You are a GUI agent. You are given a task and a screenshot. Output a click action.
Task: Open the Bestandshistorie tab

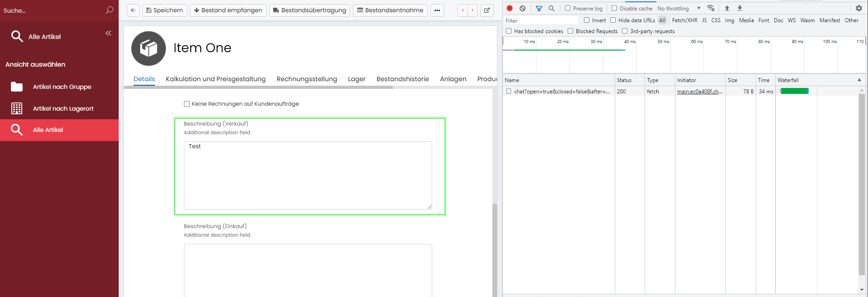coord(402,79)
